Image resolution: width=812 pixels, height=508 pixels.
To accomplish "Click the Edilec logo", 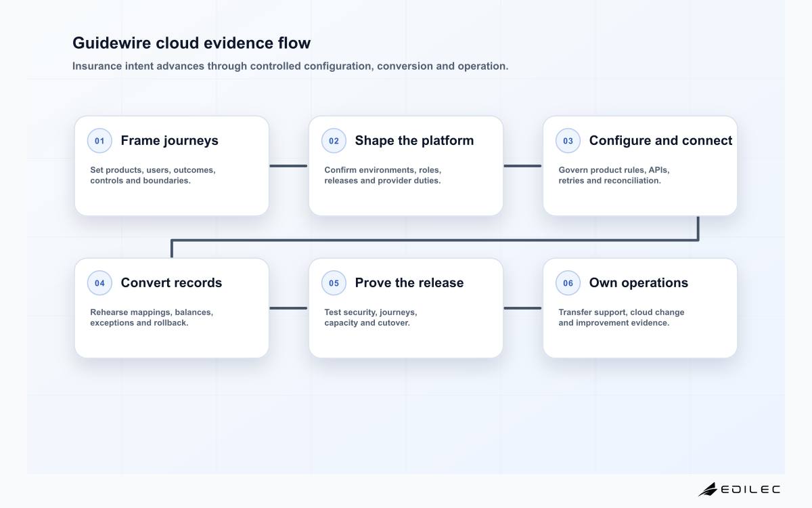I will click(x=739, y=489).
